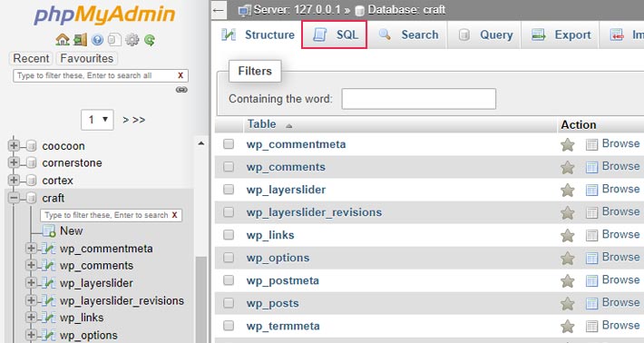The image size is (644, 343).
Task: Expand wp_commentmeta in the sidebar tree
Action: coord(31,248)
